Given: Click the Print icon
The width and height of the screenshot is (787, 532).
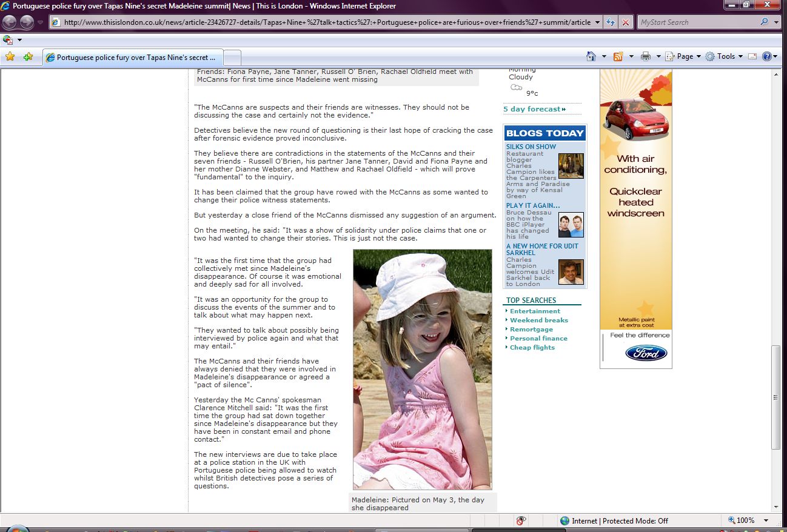Looking at the screenshot, I should 646,56.
